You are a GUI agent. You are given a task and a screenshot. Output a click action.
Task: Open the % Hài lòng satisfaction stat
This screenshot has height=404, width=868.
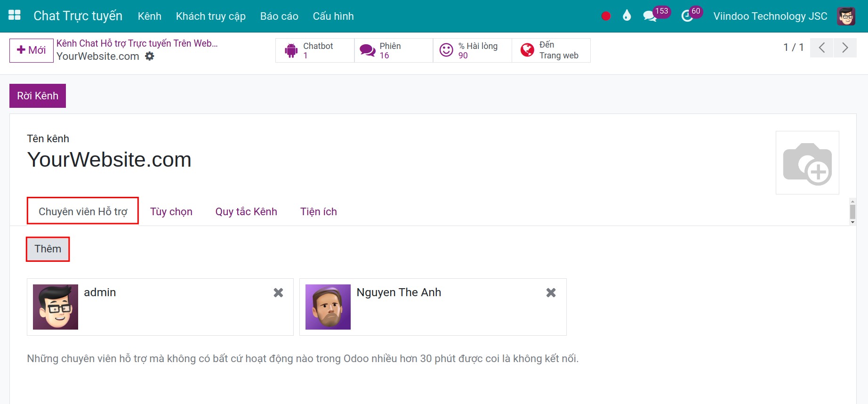pyautogui.click(x=472, y=50)
